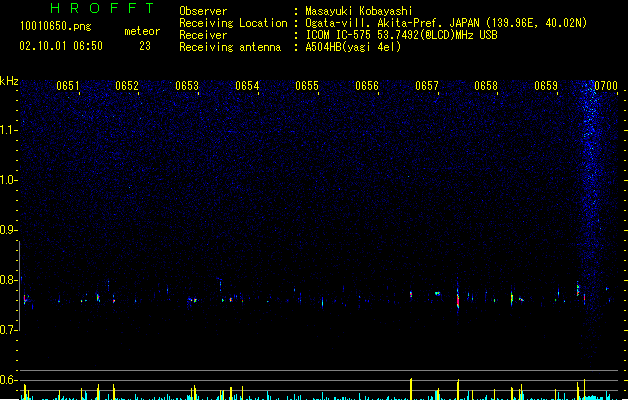Select the filename 10010650.png
This screenshot has width=629, height=400.
coord(55,26)
